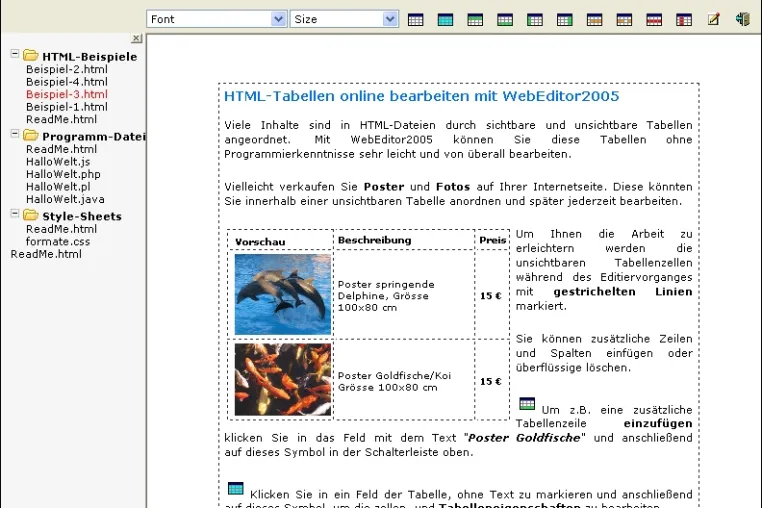The height and width of the screenshot is (508, 762).
Task: Open the Size dropdown
Action: pos(390,19)
